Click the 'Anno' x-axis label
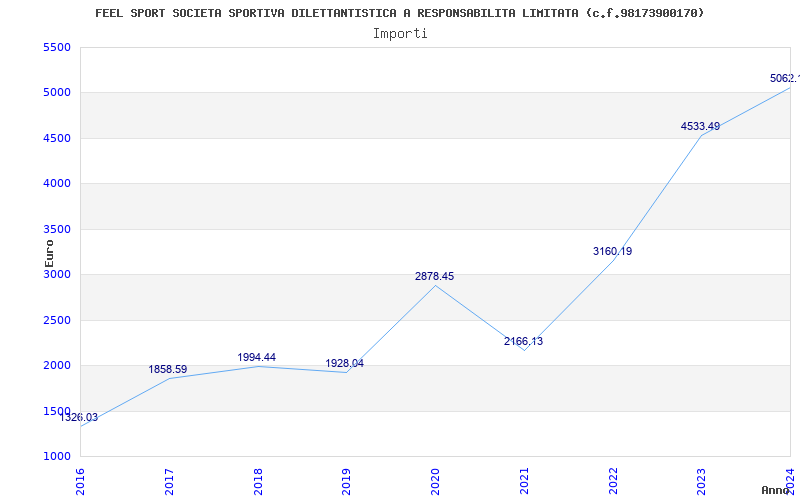The width and height of the screenshot is (800, 500). pos(776,490)
